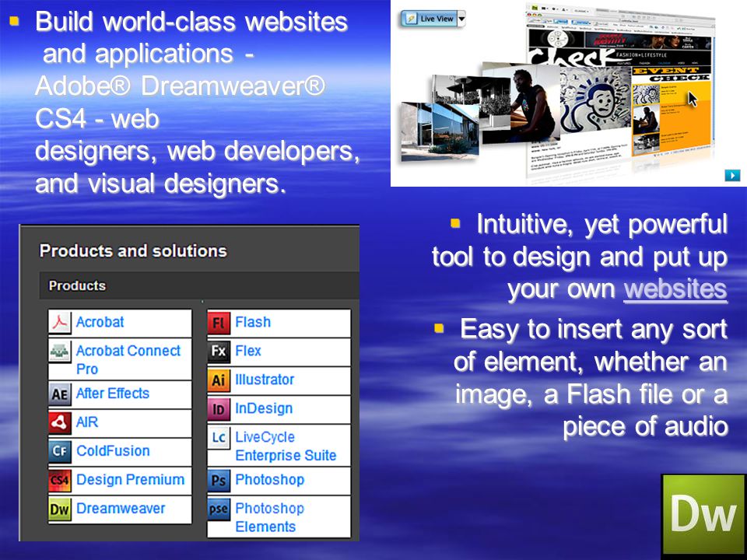The width and height of the screenshot is (747, 560).
Task: Open the AIR product link
Action: click(x=87, y=422)
